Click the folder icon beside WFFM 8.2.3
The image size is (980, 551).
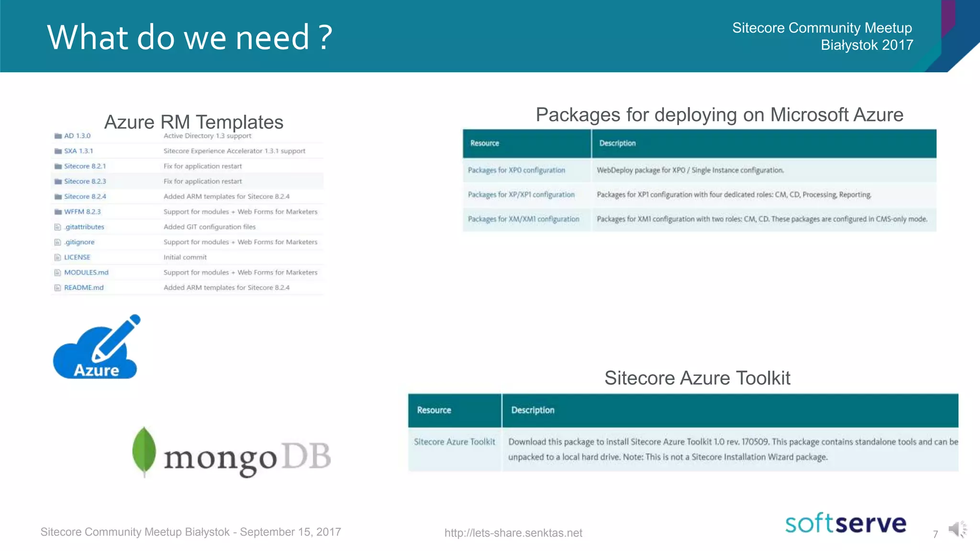(x=58, y=212)
